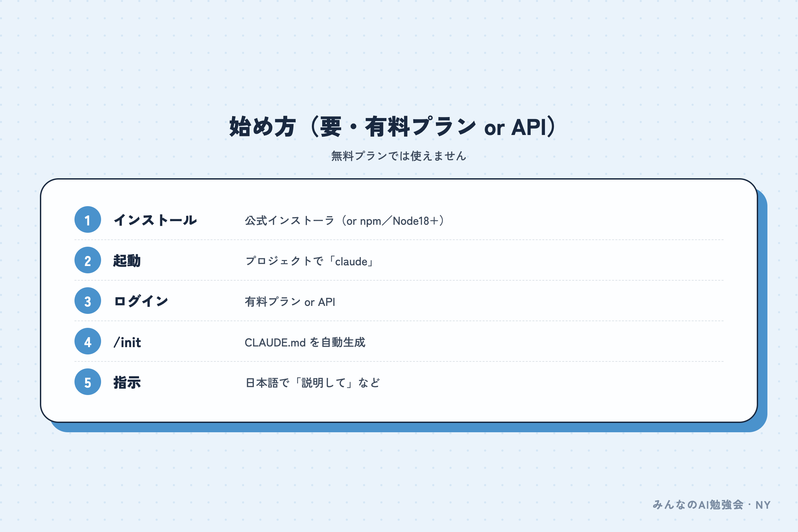Viewport: 798px width, 532px height.
Task: Click the subtitle "無料プランでは使えません"
Action: click(x=399, y=156)
